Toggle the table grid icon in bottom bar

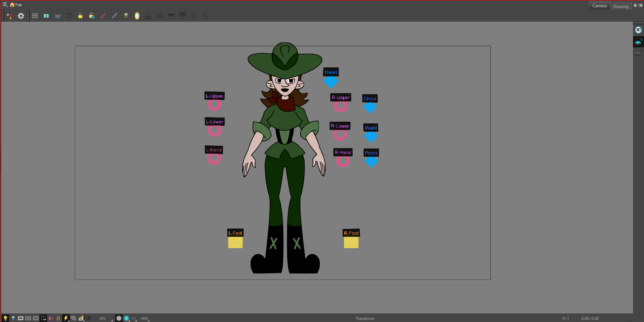(x=28, y=318)
